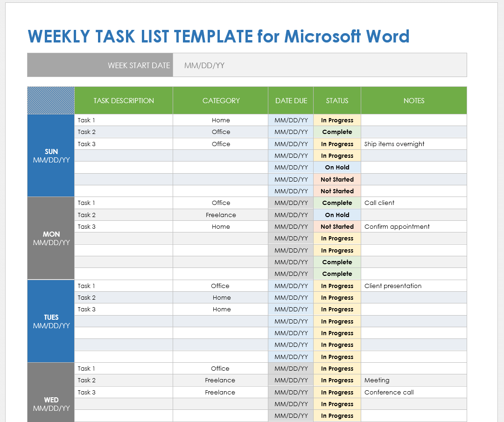Screen dimensions: 504x422
Task: Click the DATE DUE column header
Action: pos(290,100)
